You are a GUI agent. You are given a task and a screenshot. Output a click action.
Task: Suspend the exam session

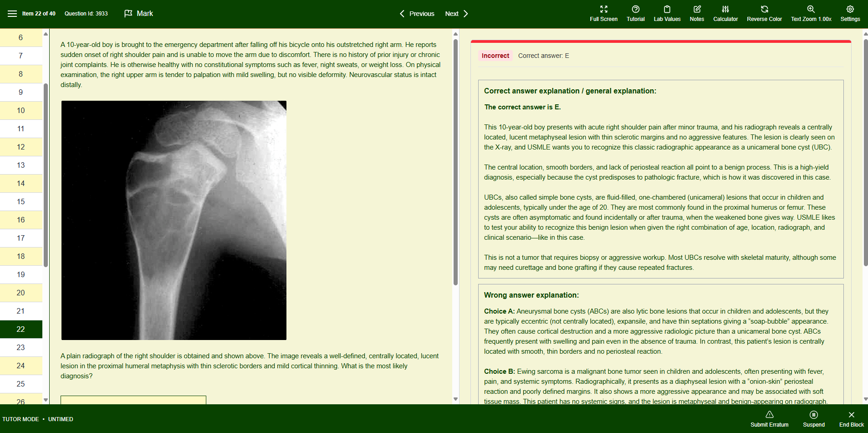coord(813,419)
